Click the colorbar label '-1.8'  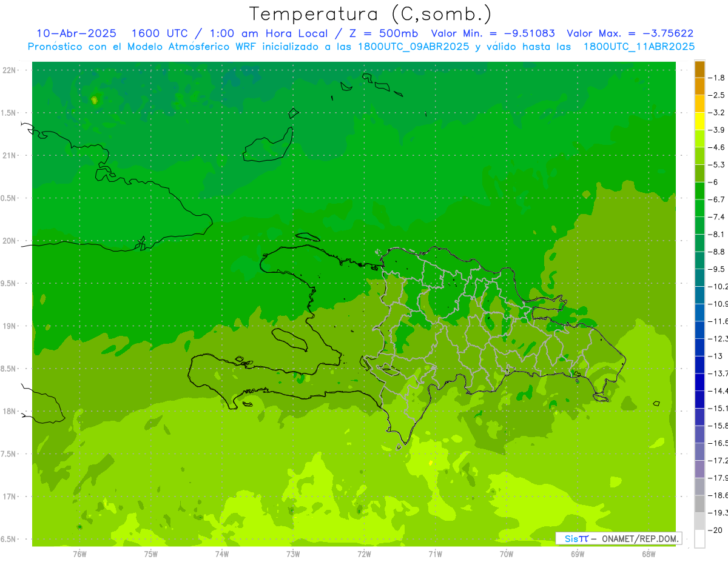[x=718, y=78]
